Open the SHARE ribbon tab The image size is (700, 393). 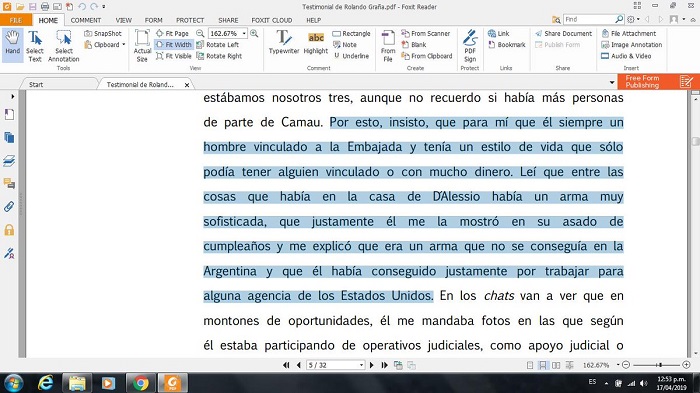pyautogui.click(x=228, y=20)
